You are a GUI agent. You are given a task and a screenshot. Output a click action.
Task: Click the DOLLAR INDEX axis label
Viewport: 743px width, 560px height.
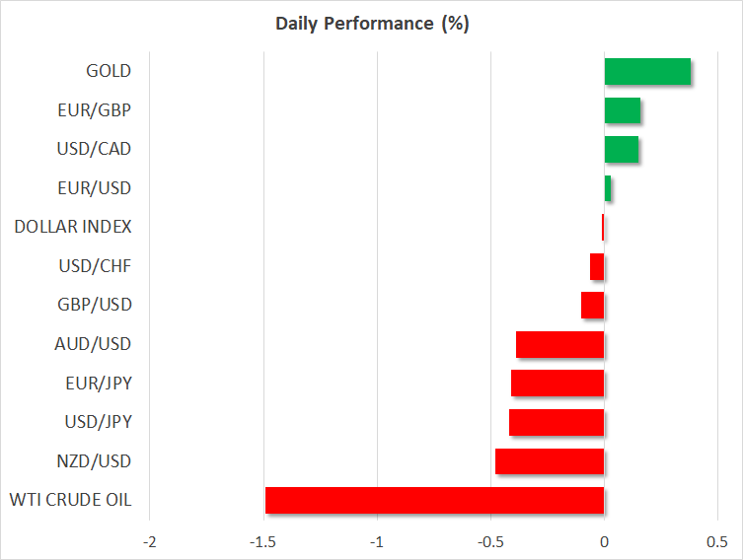click(73, 227)
